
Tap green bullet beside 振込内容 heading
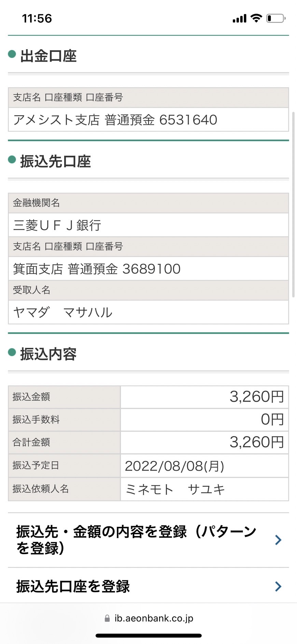pyautogui.click(x=12, y=352)
